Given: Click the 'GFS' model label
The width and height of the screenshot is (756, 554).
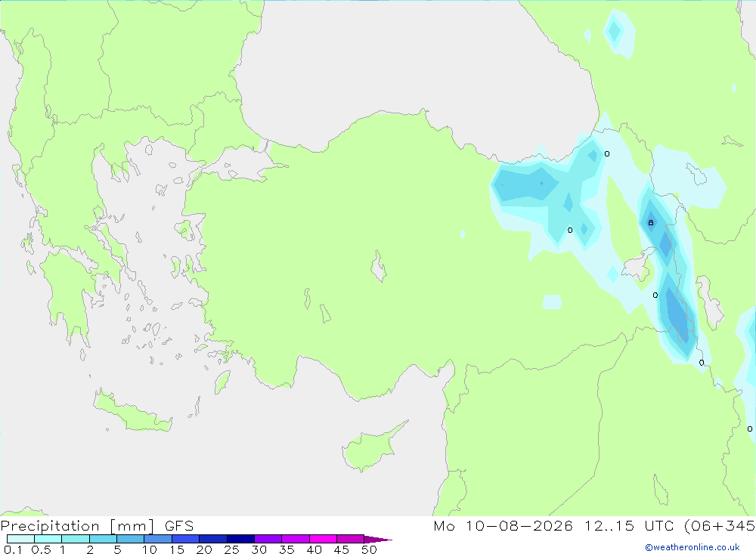Looking at the screenshot, I should (179, 526).
